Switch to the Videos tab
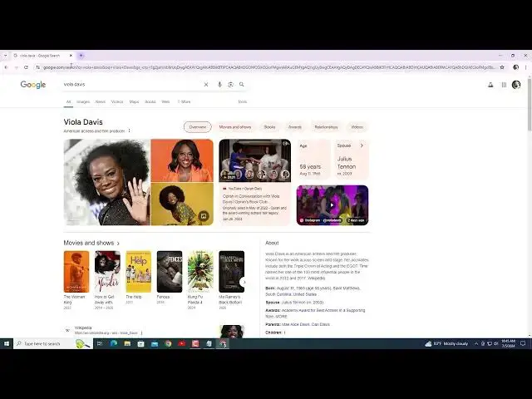This screenshot has width=532, height=399. [x=117, y=101]
